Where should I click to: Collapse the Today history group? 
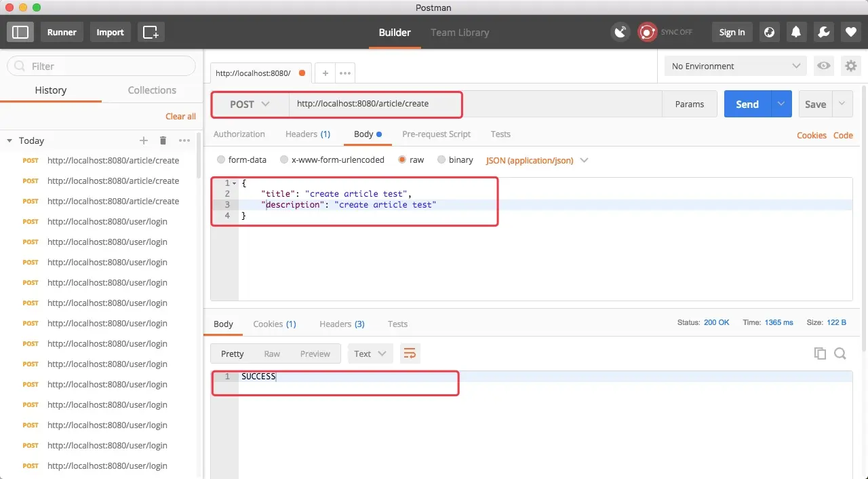point(9,140)
